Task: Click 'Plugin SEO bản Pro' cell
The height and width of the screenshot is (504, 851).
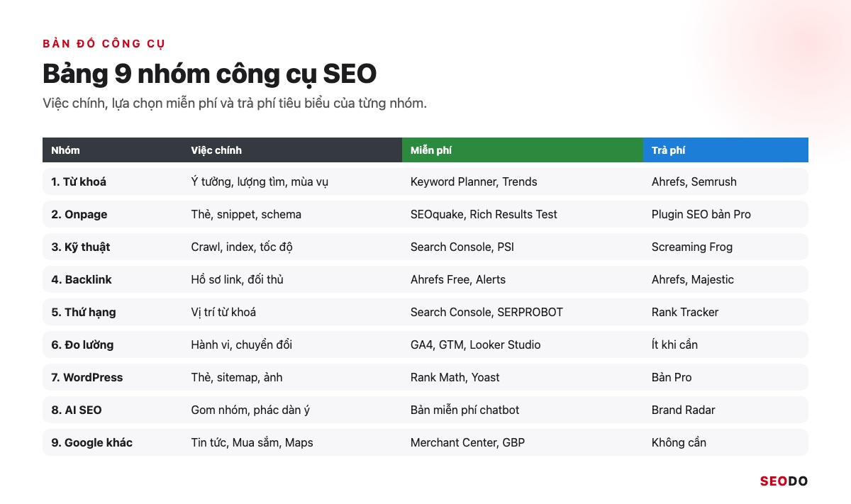Action: point(701,214)
